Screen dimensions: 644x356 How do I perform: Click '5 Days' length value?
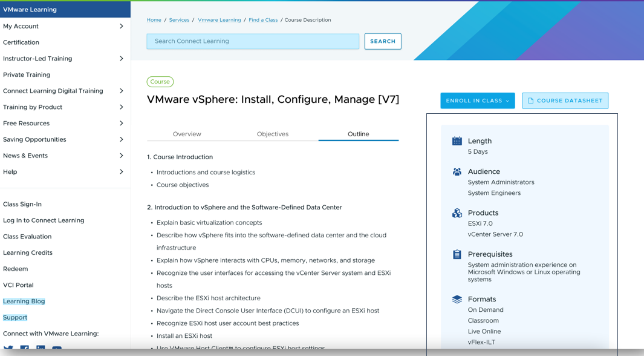click(478, 152)
